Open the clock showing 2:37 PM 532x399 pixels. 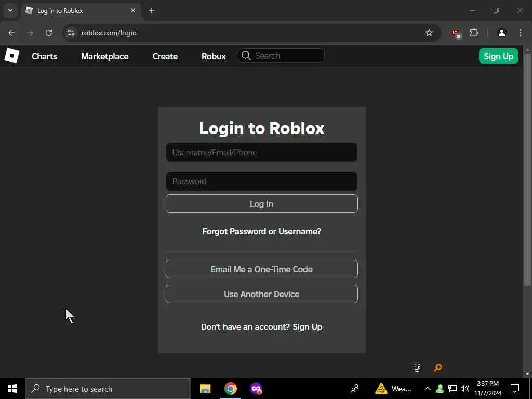[x=488, y=389]
